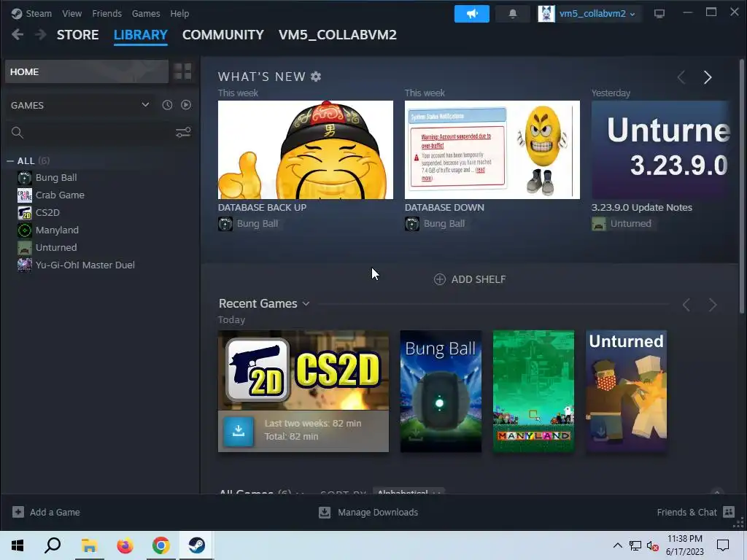The image size is (747, 560).
Task: Open the Friends menu
Action: tap(107, 13)
